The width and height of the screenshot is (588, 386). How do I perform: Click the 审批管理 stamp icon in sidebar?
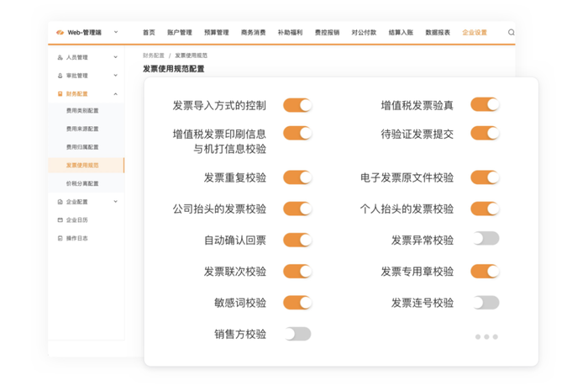[x=60, y=76]
